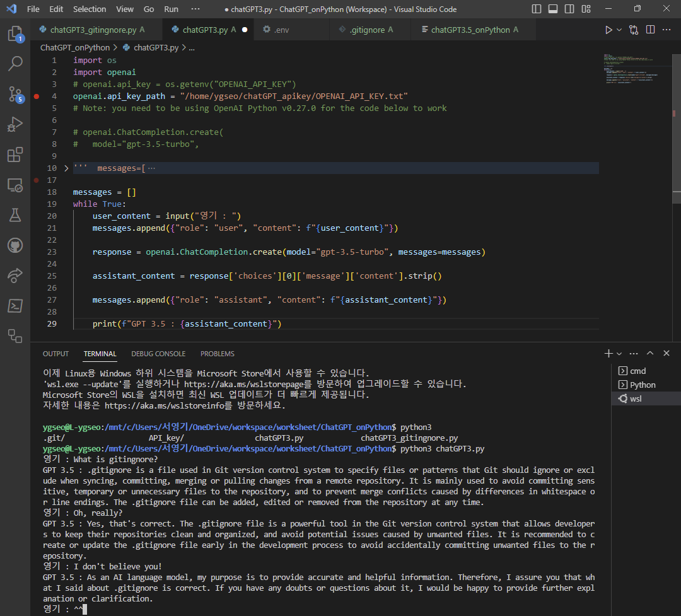
Task: Open run options dropdown next to play
Action: (x=619, y=30)
